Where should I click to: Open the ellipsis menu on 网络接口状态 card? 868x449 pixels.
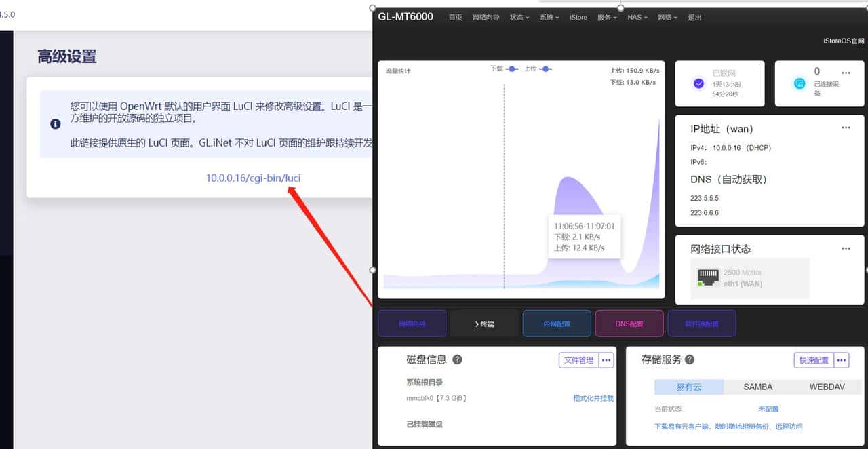point(846,248)
